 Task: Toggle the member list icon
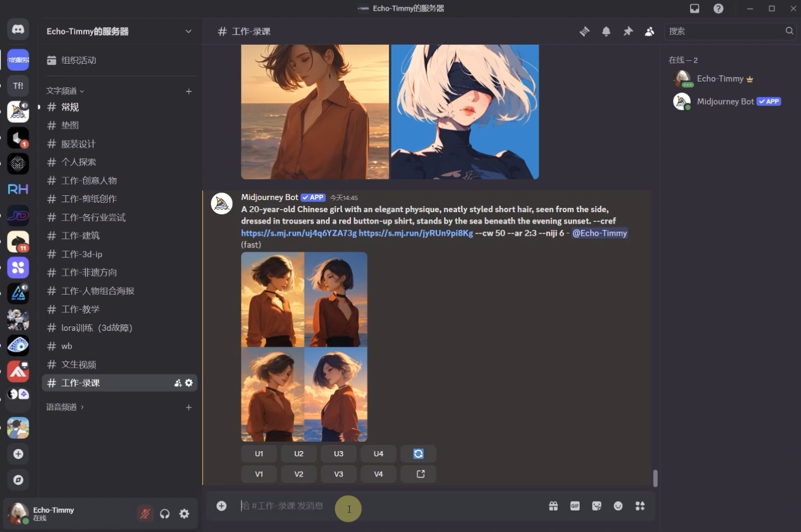click(649, 31)
